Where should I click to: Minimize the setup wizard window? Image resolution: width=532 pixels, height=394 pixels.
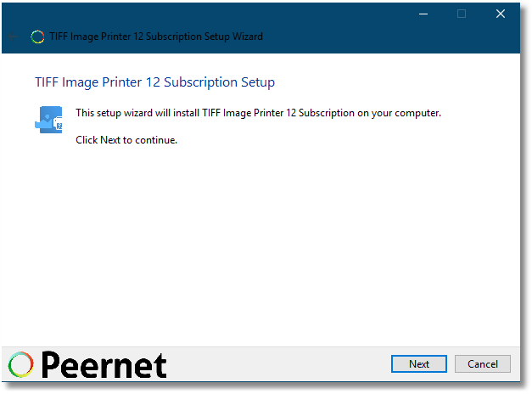tap(423, 14)
